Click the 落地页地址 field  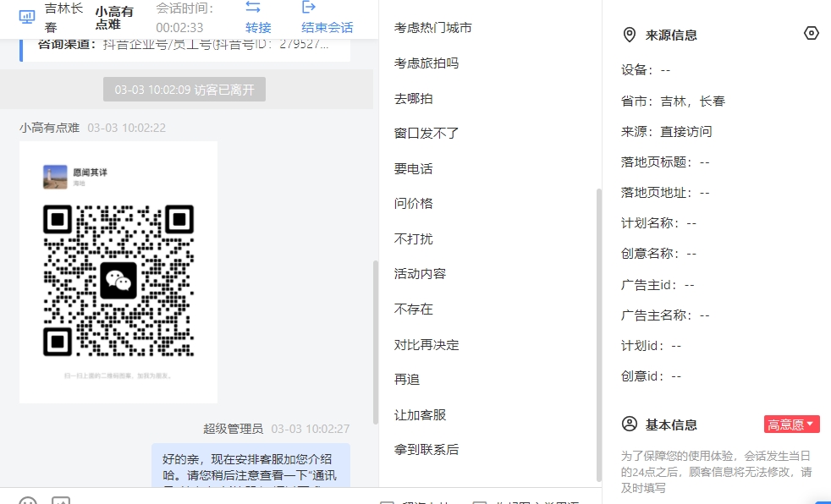tap(665, 193)
